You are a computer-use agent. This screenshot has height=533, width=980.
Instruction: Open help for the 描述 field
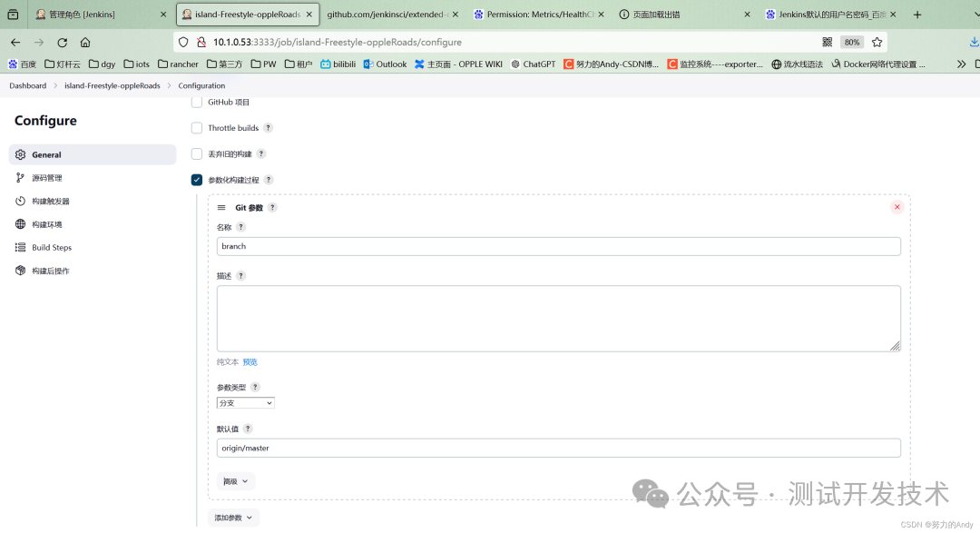240,276
